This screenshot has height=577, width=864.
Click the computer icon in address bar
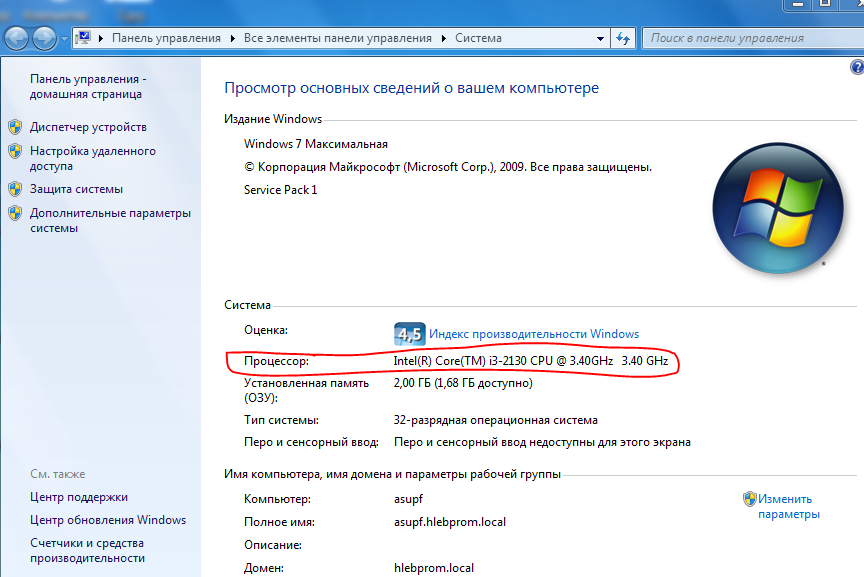click(85, 38)
